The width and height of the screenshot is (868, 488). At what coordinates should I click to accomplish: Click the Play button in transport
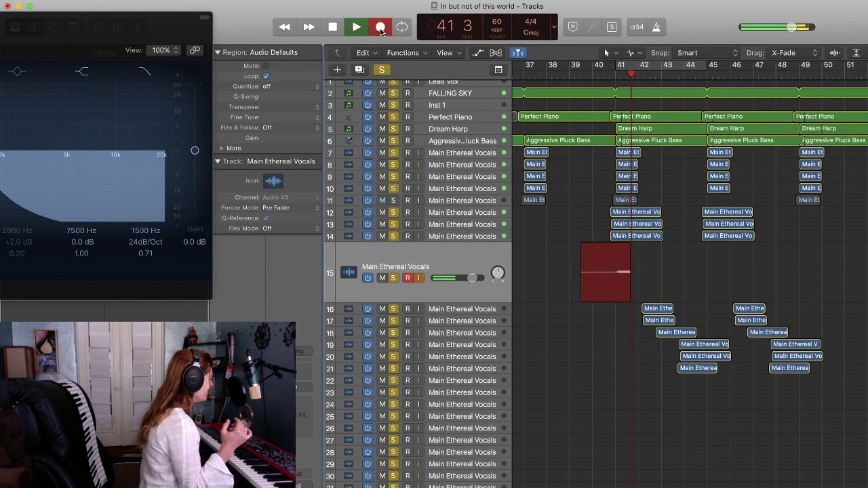click(x=356, y=27)
